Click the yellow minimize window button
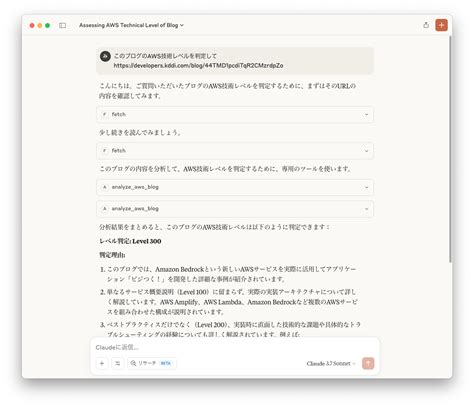The height and width of the screenshot is (407, 474). point(40,25)
